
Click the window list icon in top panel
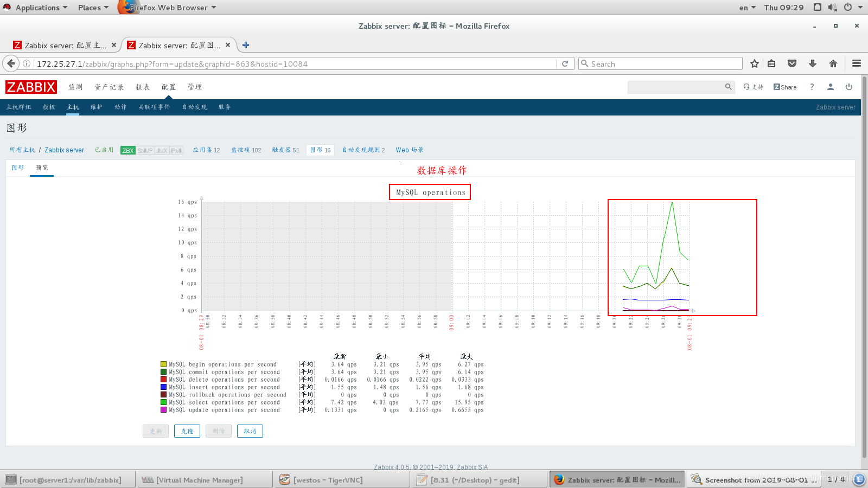[818, 7]
